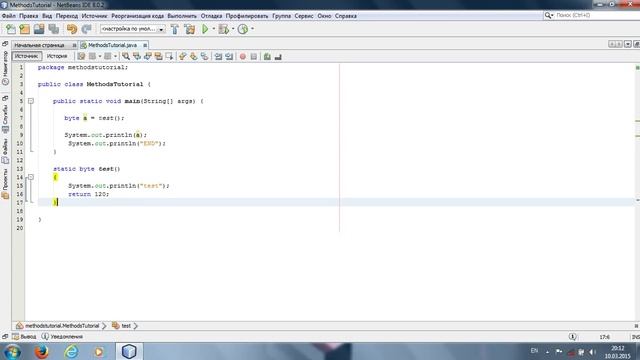Run the project with green arrow
640x360 pixels.
(205, 29)
